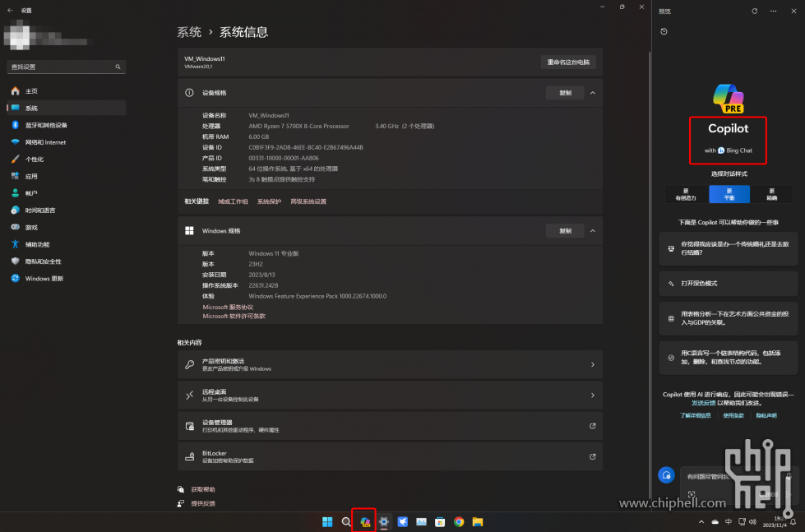
Task: Open 隐私声明 (Privacy statement) link in Copilot
Action: point(766,415)
